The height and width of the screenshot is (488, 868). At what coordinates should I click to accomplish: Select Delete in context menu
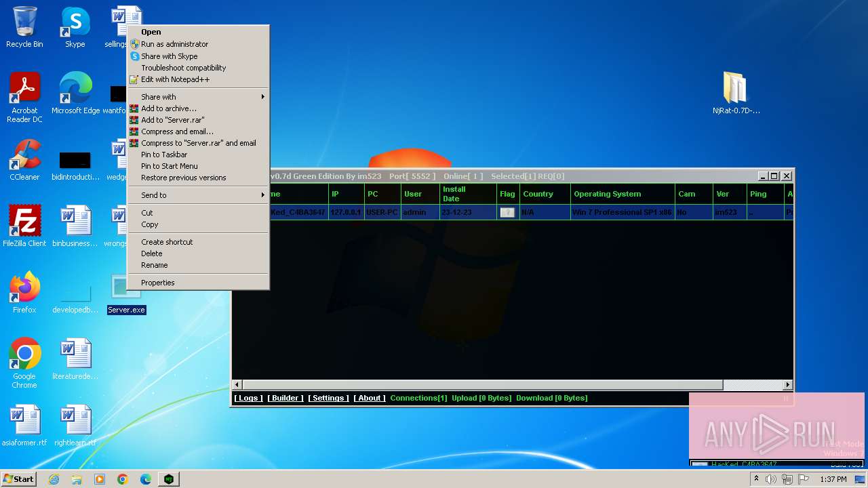pos(199,253)
